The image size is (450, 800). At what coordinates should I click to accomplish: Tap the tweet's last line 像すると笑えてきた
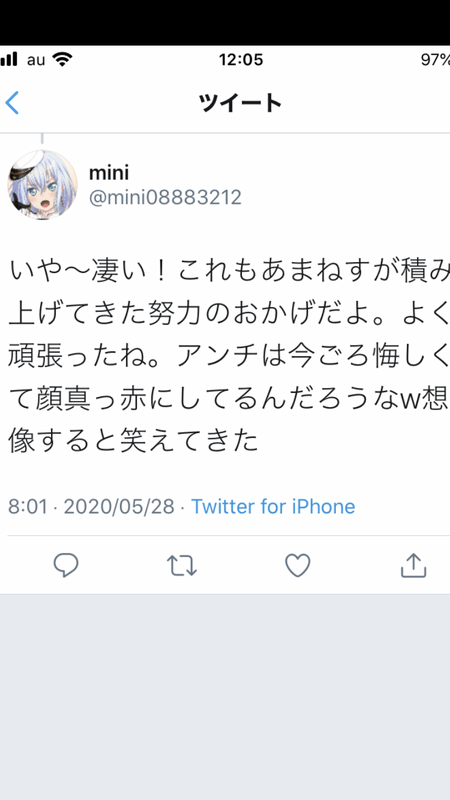coord(133,442)
